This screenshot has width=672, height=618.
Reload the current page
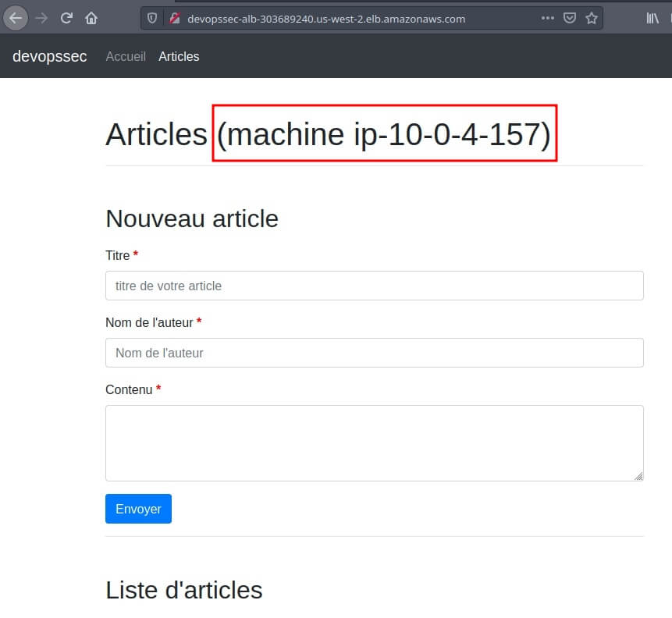[67, 17]
